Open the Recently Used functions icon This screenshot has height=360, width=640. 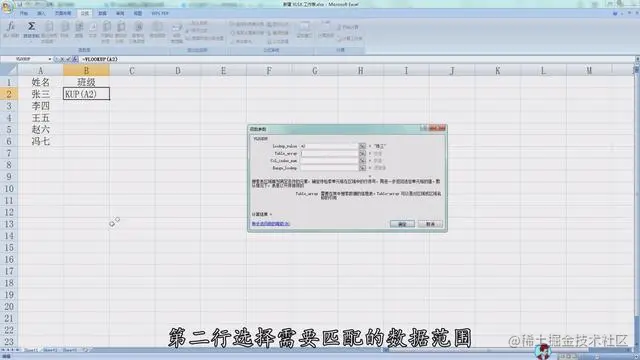click(49, 27)
